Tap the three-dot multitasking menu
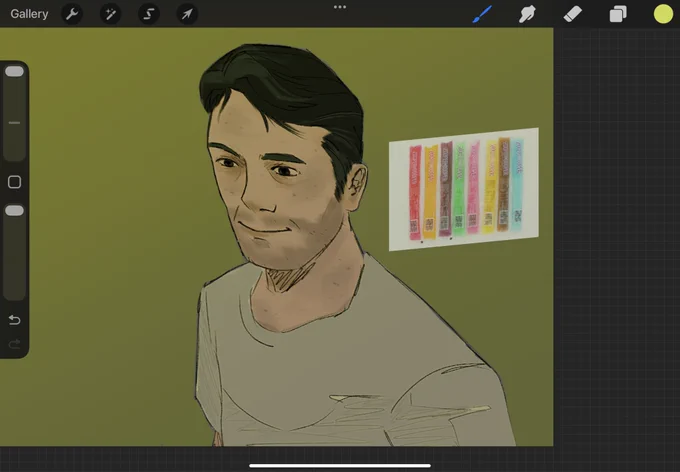The width and height of the screenshot is (680, 472). [340, 7]
